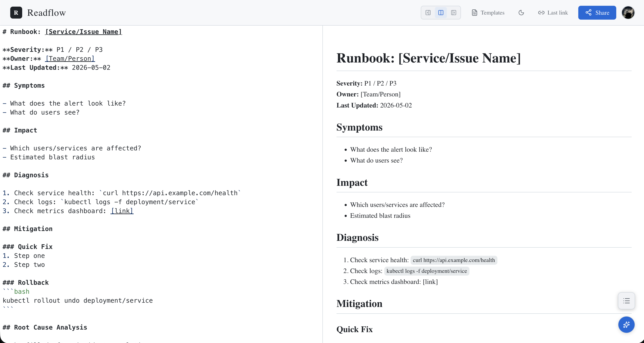This screenshot has height=343, width=644.
Task: Click preview code chip 'kubectl logs -f deployment/service'
Action: [x=427, y=271]
